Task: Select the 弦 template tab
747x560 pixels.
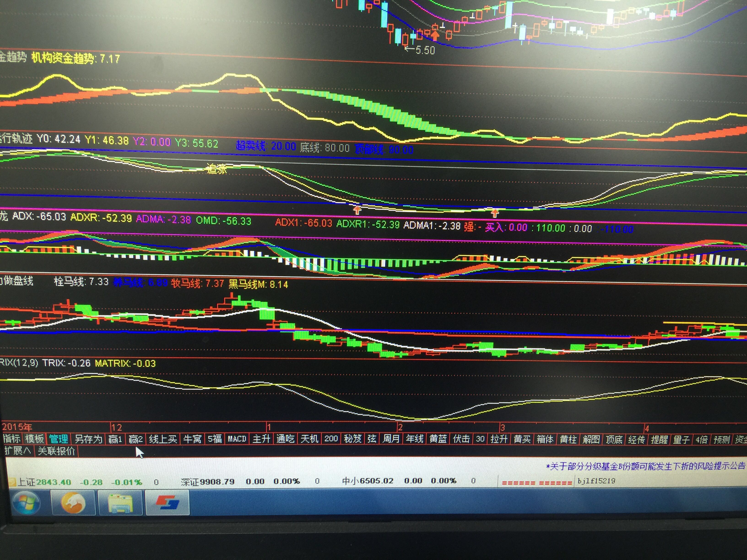Action: click(372, 439)
